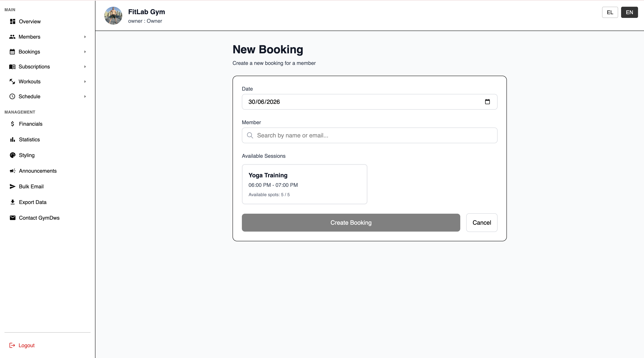Click the Schedule clock icon
This screenshot has width=644, height=358.
click(12, 97)
